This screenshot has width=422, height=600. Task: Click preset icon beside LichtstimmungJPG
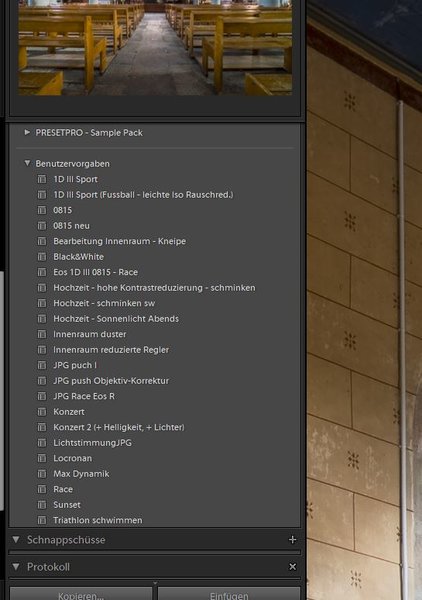point(42,443)
